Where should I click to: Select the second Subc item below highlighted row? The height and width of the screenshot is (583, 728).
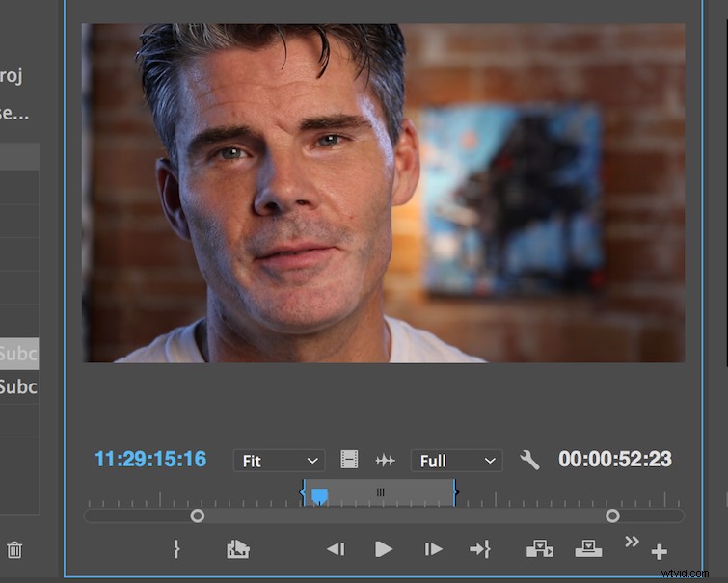click(19, 387)
